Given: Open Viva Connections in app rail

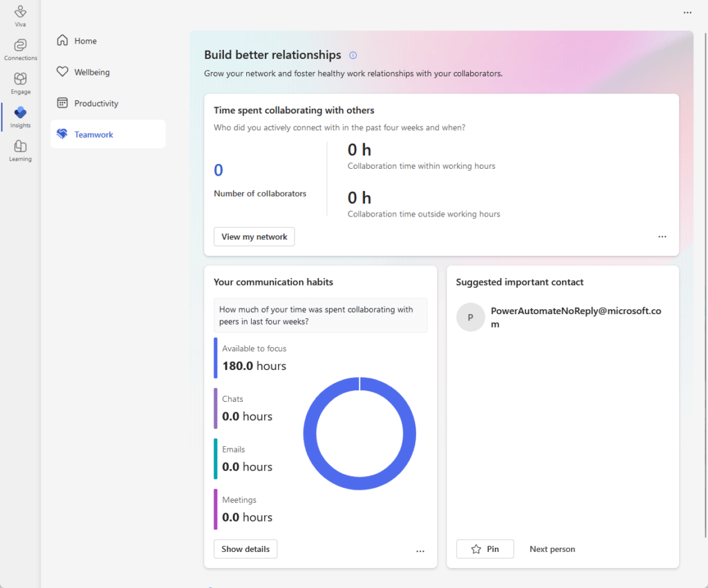Looking at the screenshot, I should (x=20, y=49).
